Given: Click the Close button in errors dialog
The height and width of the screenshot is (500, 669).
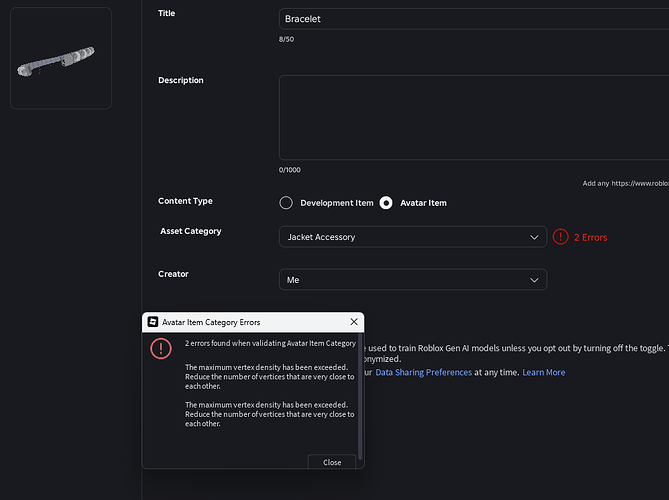Looking at the screenshot, I should tap(332, 462).
